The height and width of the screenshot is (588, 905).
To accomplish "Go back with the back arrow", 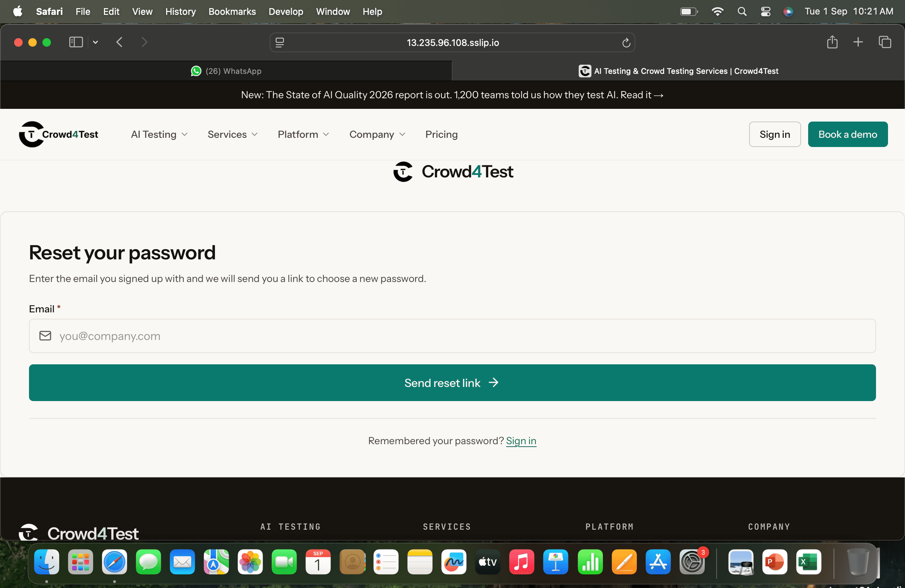I will tap(119, 42).
